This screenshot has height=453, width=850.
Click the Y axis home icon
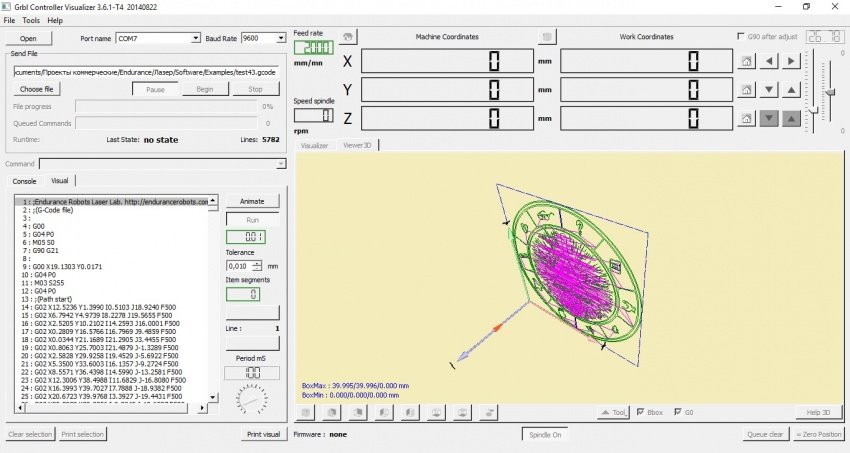pyautogui.click(x=746, y=90)
